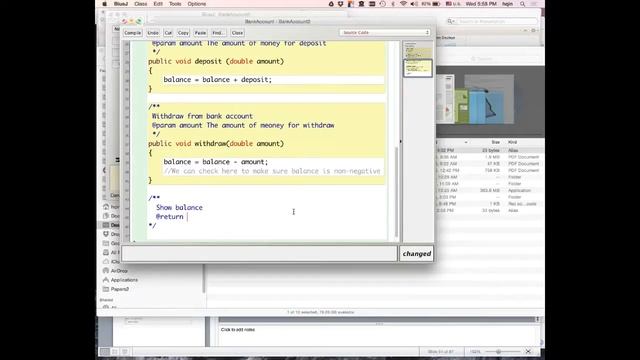Click the Spotlight search icon
Image resolution: width=640 pixels, height=360 pixels.
[522, 4]
